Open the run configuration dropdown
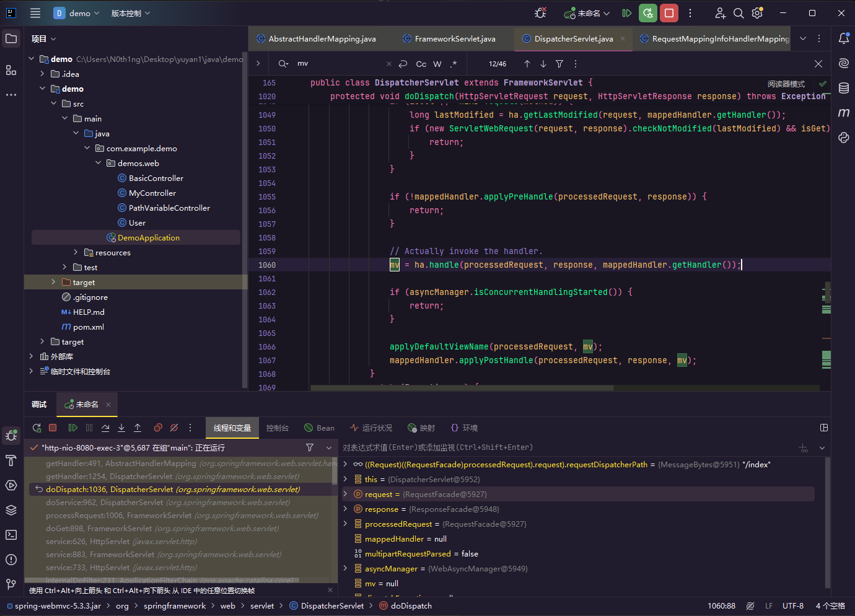 [x=587, y=13]
